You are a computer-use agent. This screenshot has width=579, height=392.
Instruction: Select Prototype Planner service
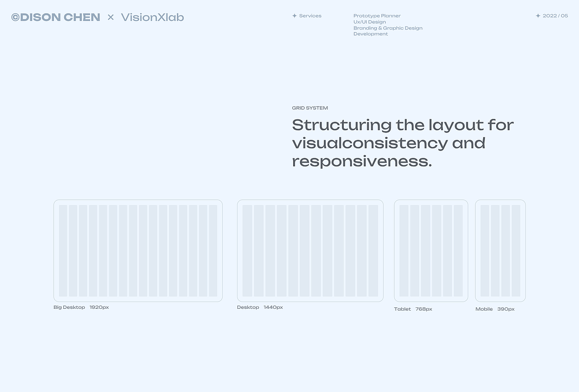[377, 16]
